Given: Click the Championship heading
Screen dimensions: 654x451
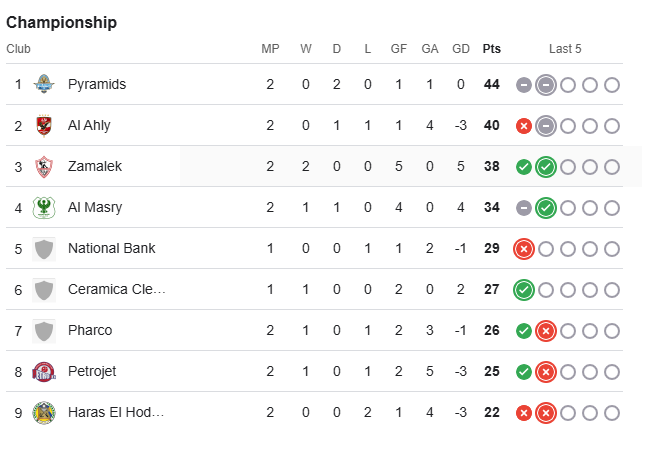Looking at the screenshot, I should click(62, 23).
